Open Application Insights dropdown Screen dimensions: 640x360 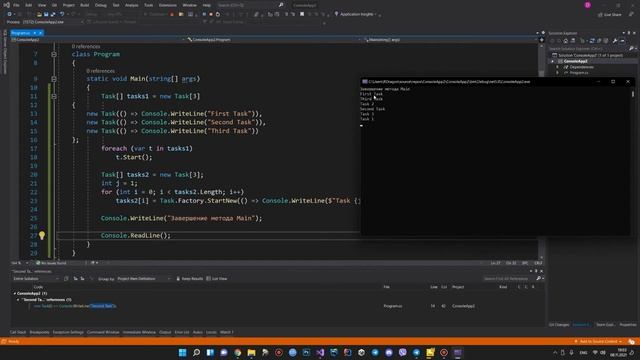coord(356,14)
